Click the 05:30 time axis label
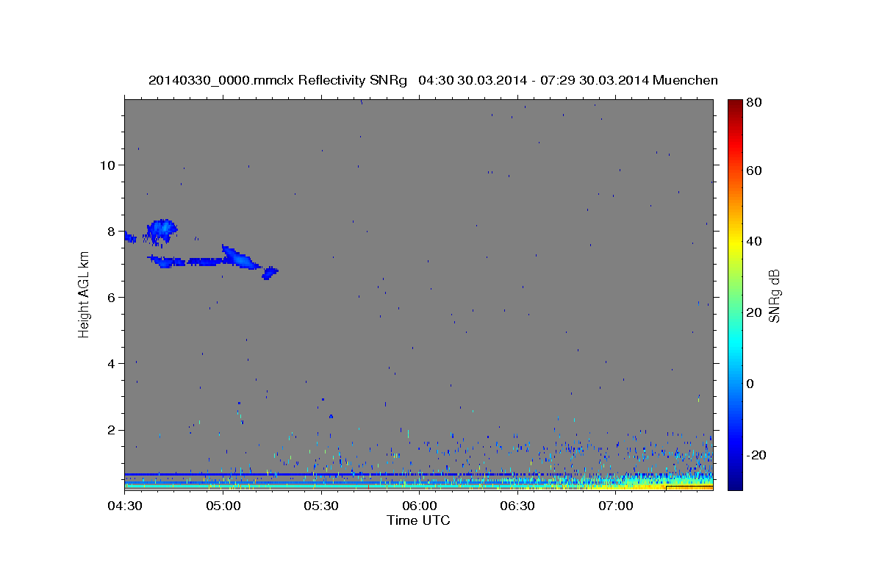The width and height of the screenshot is (882, 588). [x=320, y=506]
